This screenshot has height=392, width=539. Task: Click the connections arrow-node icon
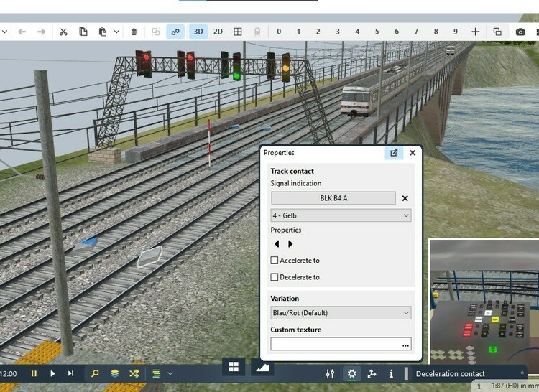[372, 373]
